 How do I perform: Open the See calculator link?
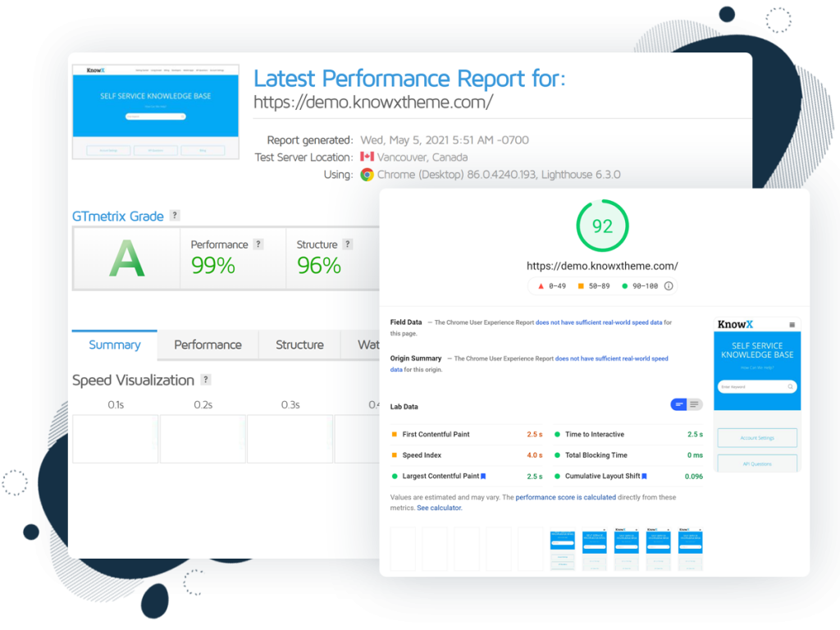(x=440, y=508)
